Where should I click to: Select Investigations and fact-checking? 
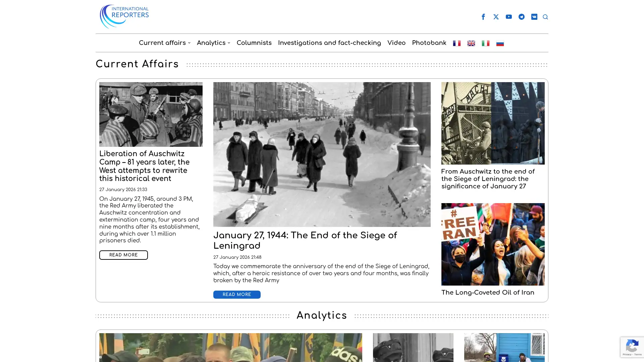329,43
